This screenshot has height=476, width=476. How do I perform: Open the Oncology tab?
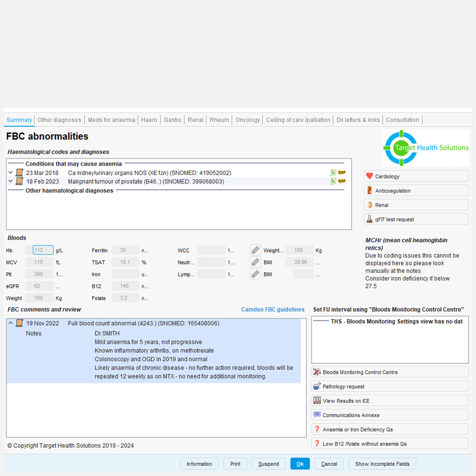(x=247, y=120)
